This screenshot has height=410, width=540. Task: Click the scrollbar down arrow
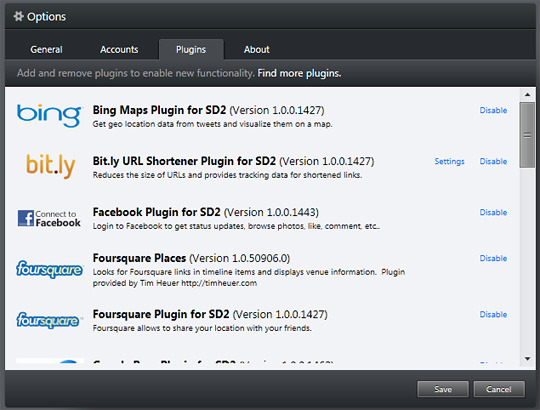pyautogui.click(x=527, y=359)
